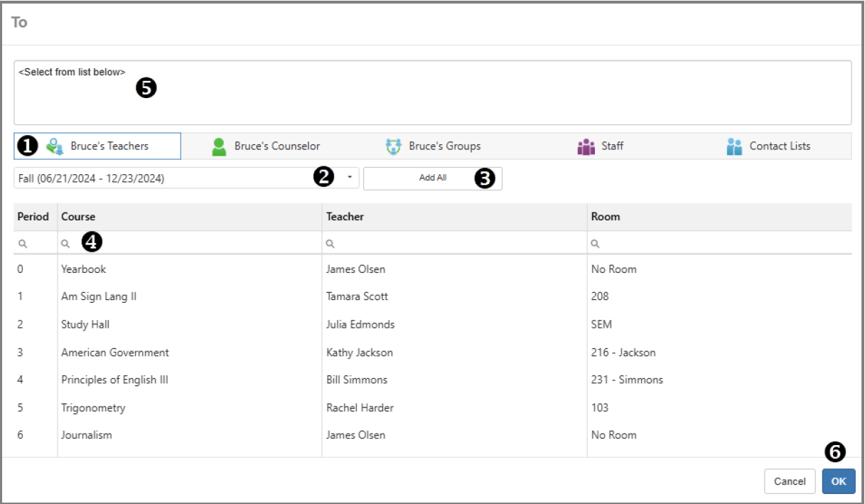865x504 pixels.
Task: Switch to the Staff tab
Action: (612, 146)
